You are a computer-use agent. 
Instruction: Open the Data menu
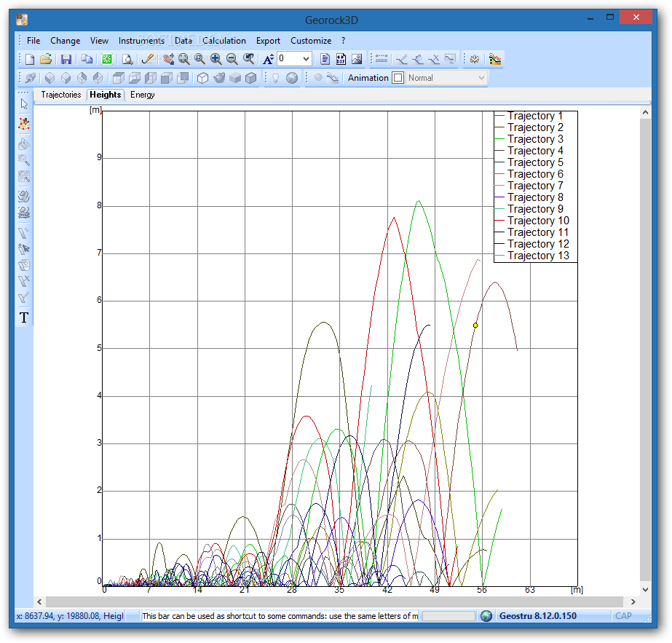click(x=183, y=41)
